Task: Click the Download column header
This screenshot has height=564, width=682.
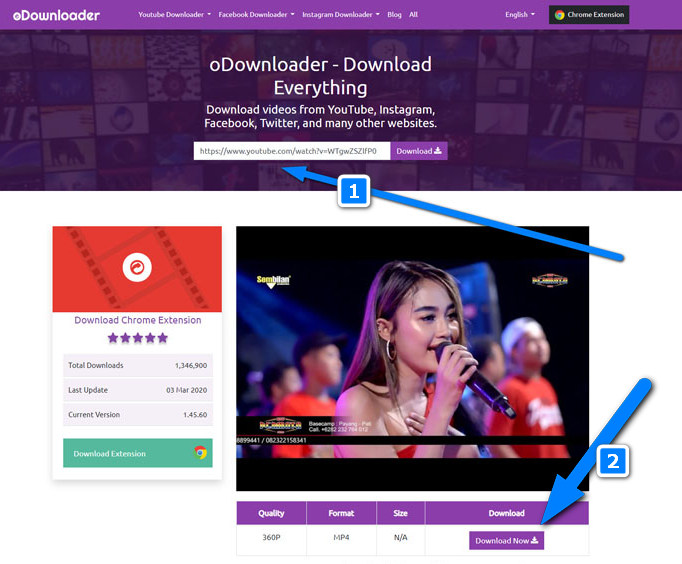Action: (x=507, y=513)
